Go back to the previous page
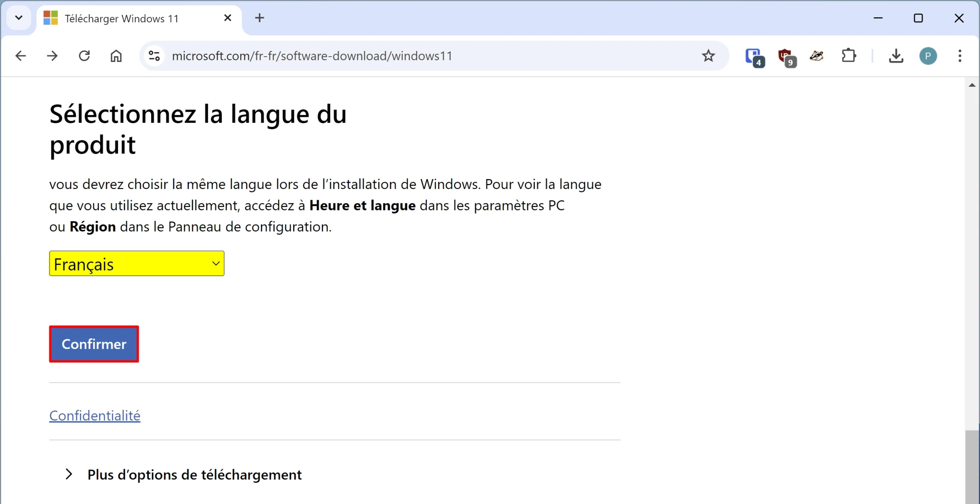 tap(21, 56)
